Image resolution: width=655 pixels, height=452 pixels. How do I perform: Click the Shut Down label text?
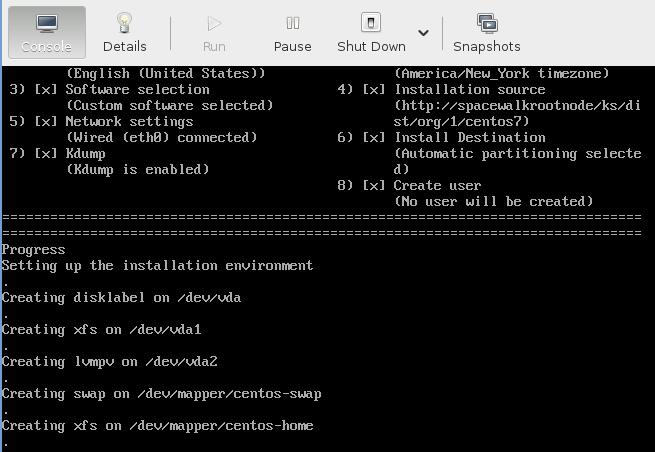[371, 46]
